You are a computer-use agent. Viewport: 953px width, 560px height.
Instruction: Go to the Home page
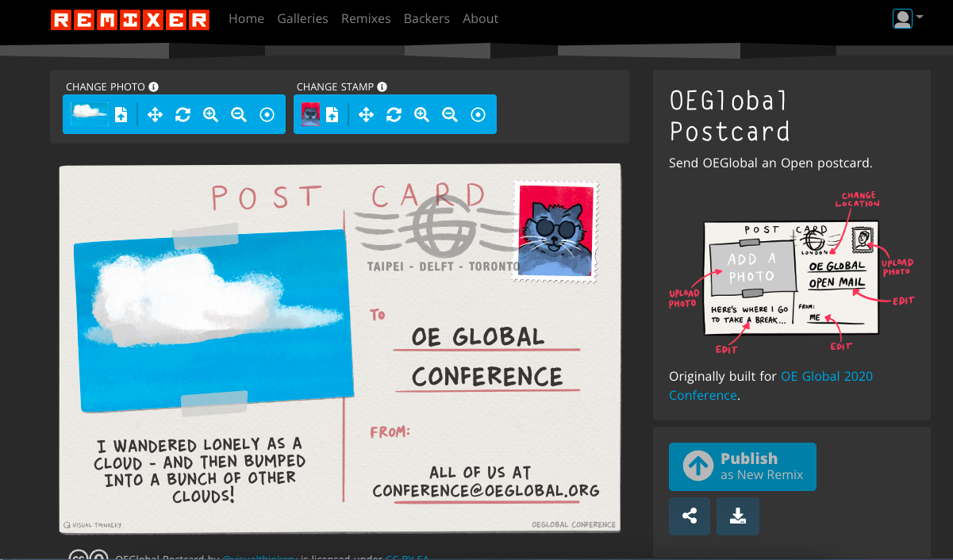coord(246,18)
